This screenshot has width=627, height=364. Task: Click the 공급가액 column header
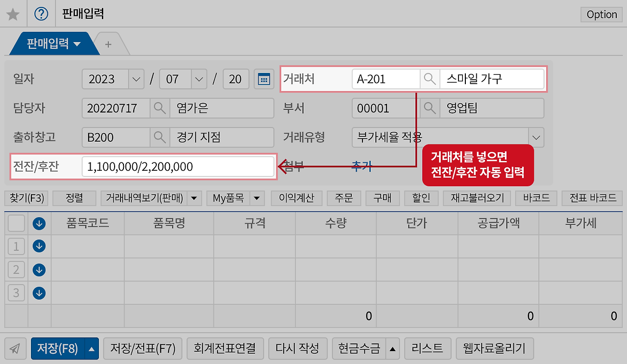click(498, 224)
